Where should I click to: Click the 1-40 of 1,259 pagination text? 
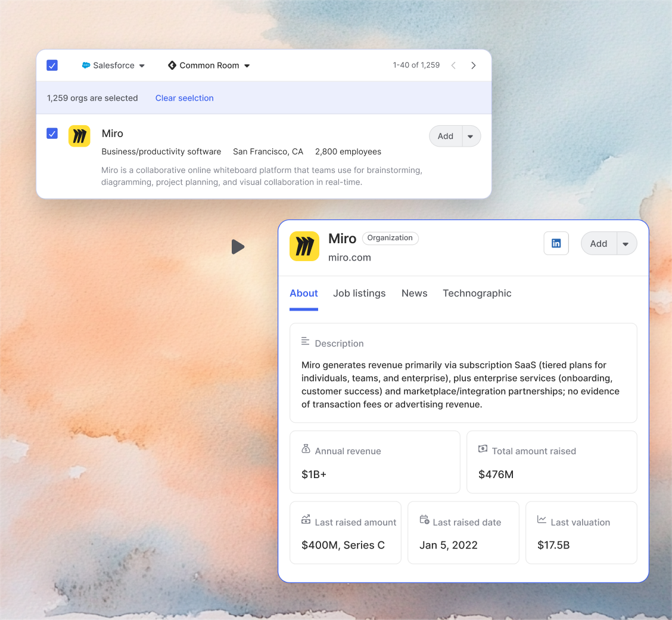coord(416,65)
